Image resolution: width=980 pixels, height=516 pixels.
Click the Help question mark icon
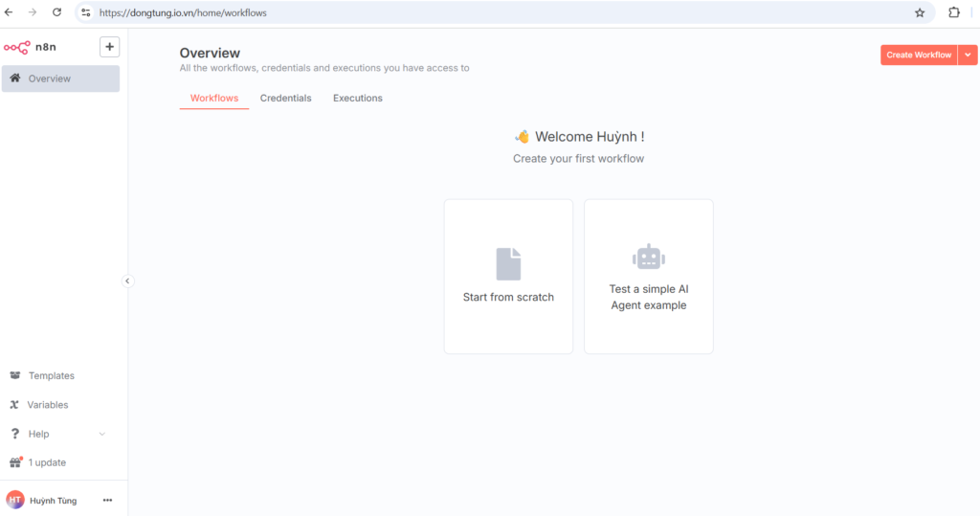(x=15, y=434)
